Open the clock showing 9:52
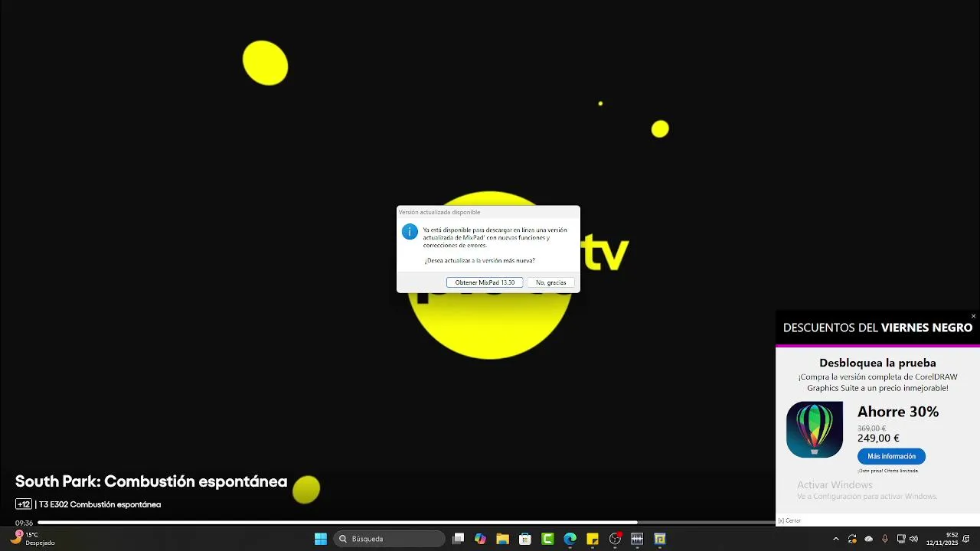Image resolution: width=980 pixels, height=551 pixels. [942, 539]
